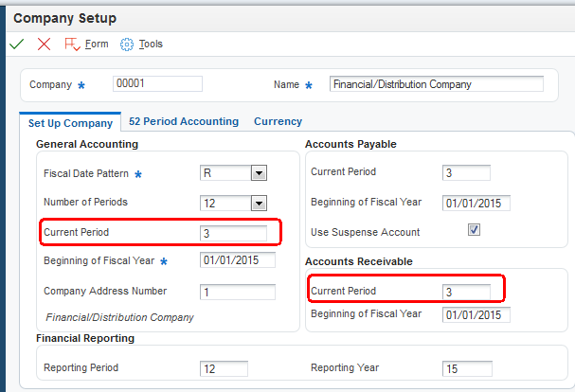Select the Set Up Company tab
Screen dimensions: 575x392
[70, 122]
